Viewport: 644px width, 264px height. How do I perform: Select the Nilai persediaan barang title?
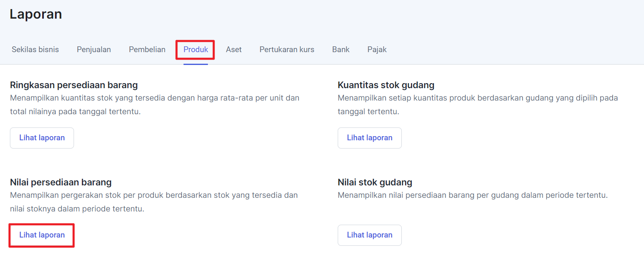(x=61, y=182)
